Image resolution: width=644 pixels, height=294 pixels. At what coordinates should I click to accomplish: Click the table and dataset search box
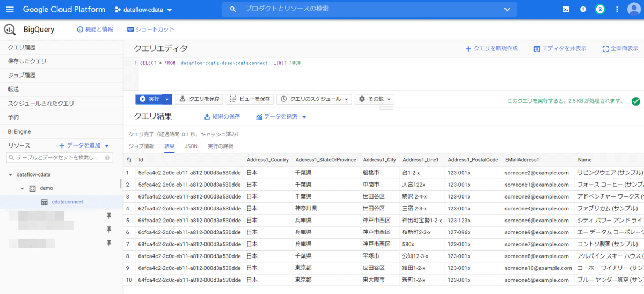[60, 158]
